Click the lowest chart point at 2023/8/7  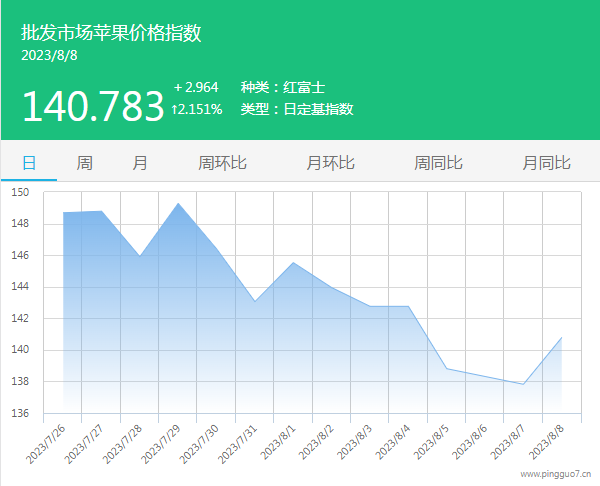coord(523,384)
